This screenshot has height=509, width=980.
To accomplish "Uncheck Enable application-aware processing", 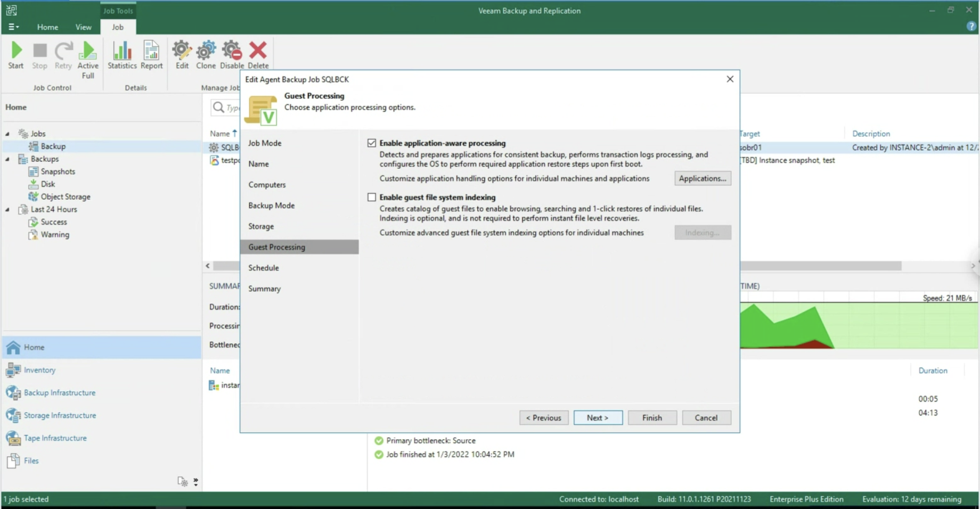I will [x=372, y=143].
